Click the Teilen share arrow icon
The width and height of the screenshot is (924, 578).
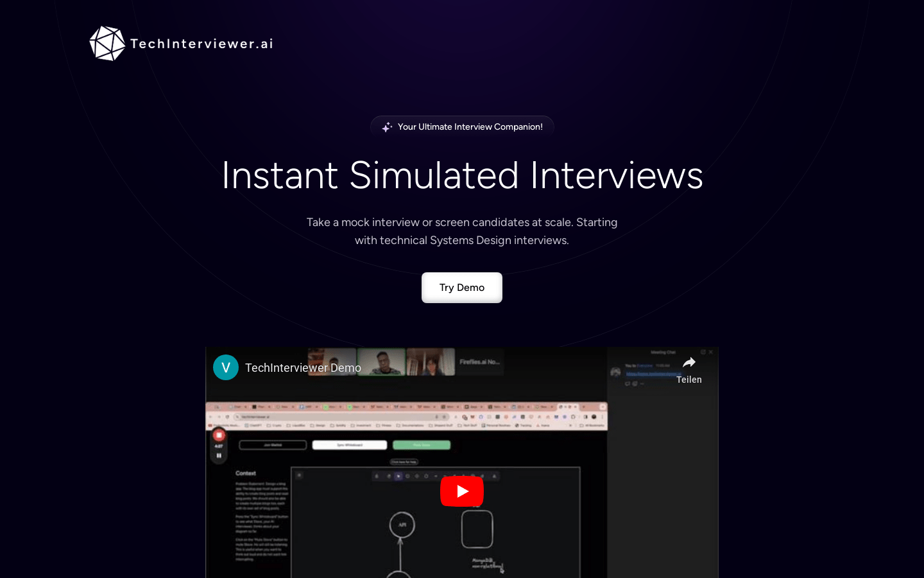(x=689, y=362)
